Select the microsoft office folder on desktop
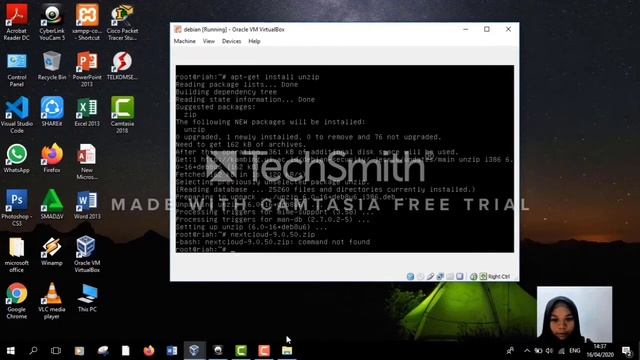640x360 pixels. [x=17, y=255]
